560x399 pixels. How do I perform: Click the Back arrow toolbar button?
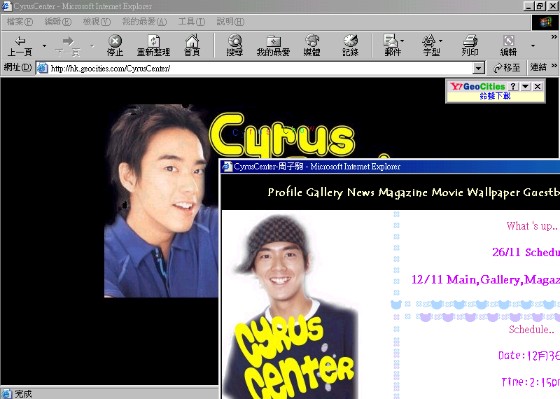[x=20, y=46]
